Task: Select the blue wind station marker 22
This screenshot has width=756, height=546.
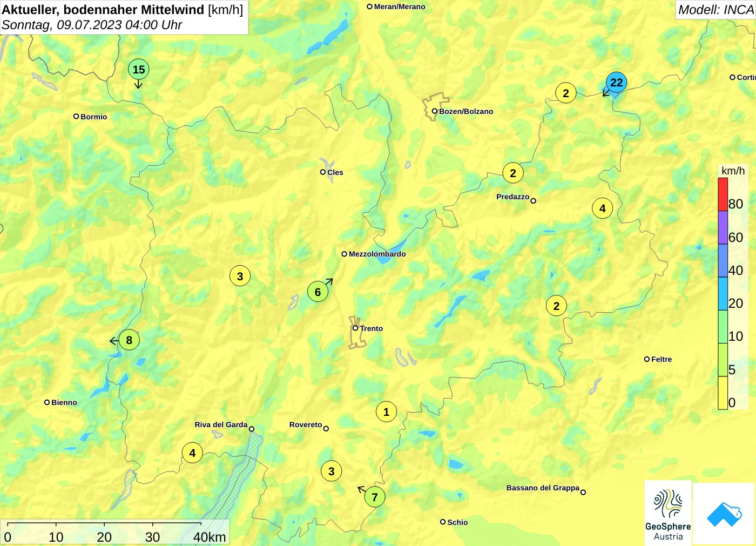Action: (x=616, y=83)
